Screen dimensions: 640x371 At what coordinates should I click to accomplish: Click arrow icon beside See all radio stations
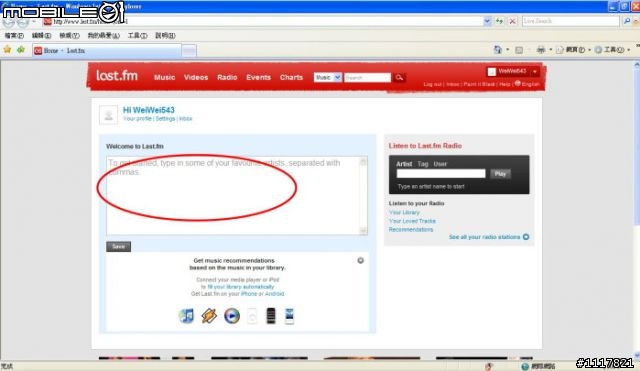pos(526,237)
